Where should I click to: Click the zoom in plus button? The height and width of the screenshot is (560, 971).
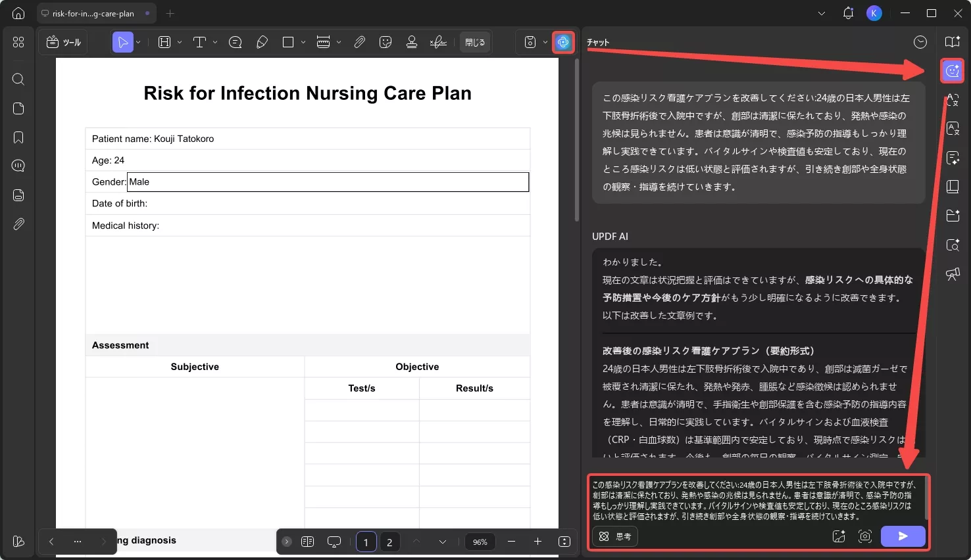pos(537,542)
